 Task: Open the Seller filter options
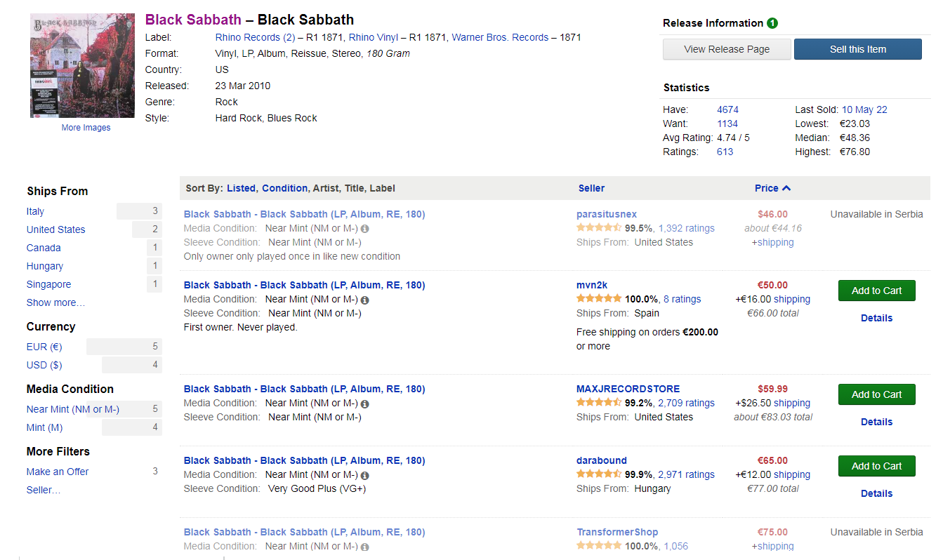[44, 490]
